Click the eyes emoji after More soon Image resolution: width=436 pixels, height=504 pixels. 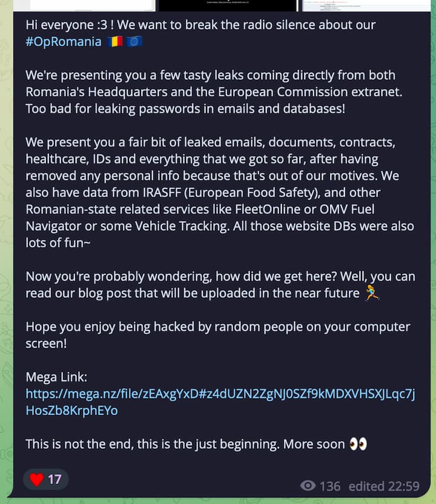[x=358, y=444]
